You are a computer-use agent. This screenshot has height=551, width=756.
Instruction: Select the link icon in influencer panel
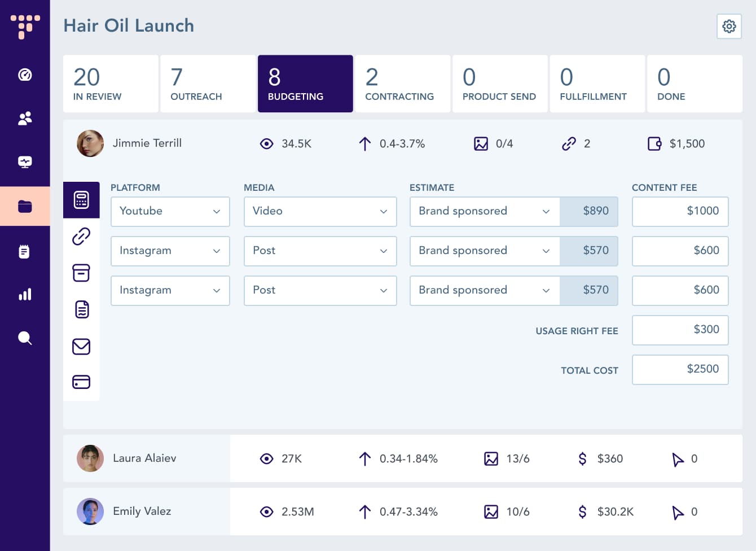click(x=81, y=237)
